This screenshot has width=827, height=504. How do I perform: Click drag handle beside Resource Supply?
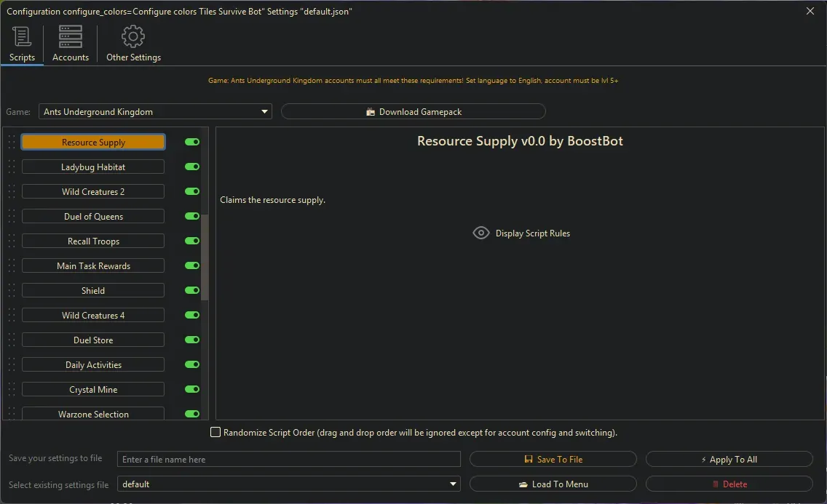(x=12, y=143)
